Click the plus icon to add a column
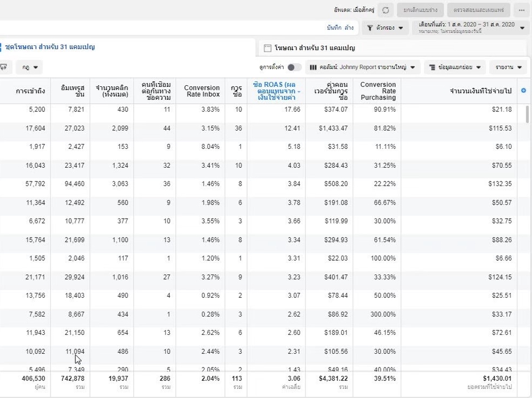This screenshot has width=532, height=398. click(x=524, y=90)
